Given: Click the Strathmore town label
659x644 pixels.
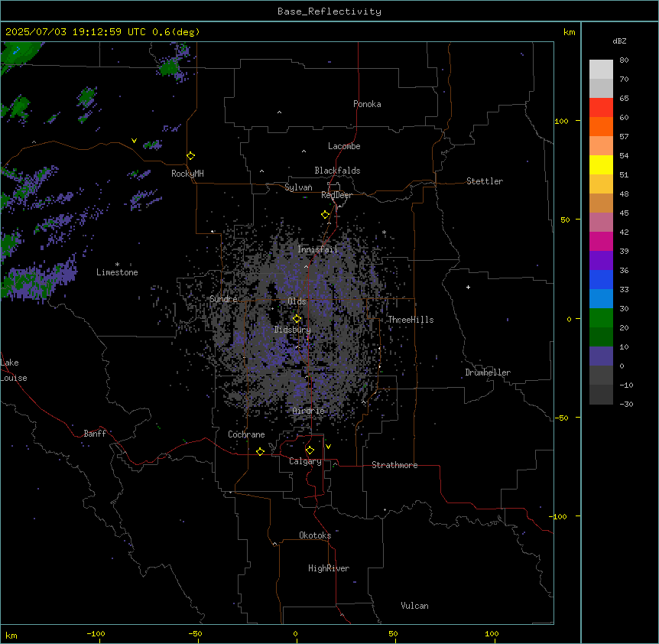Looking at the screenshot, I should (394, 465).
